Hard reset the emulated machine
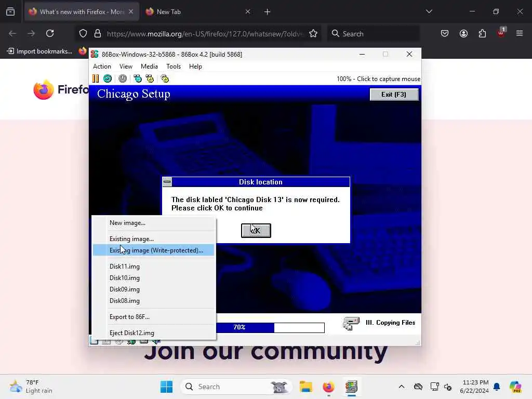Screen dimensions: 532x399 pos(108,79)
